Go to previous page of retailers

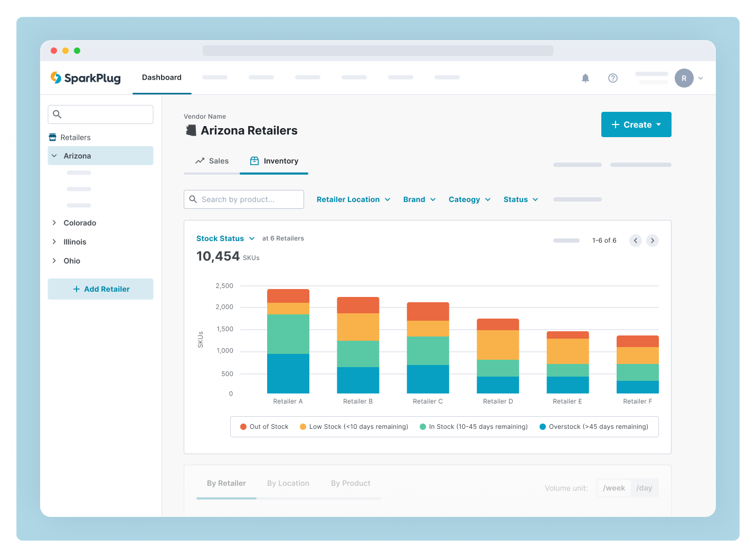pos(636,241)
